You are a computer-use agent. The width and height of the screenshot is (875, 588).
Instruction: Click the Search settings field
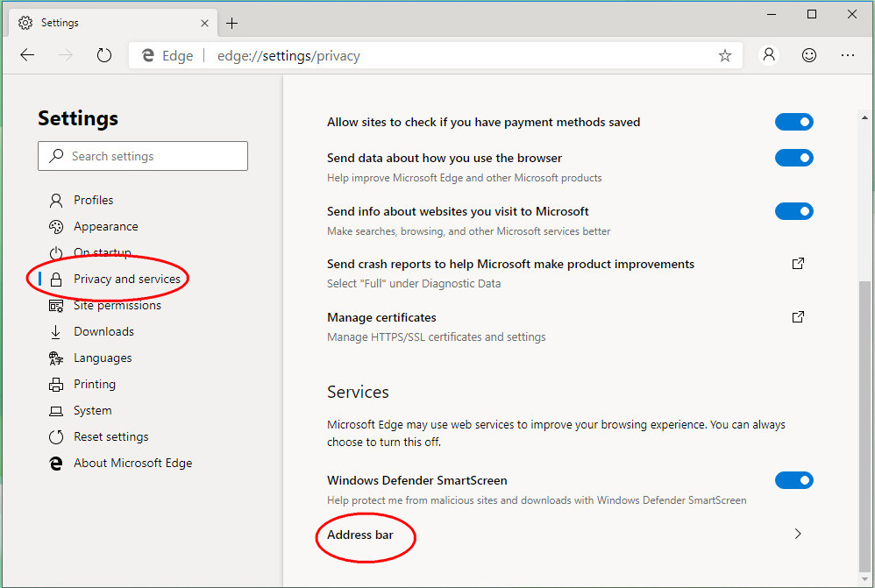tap(143, 156)
